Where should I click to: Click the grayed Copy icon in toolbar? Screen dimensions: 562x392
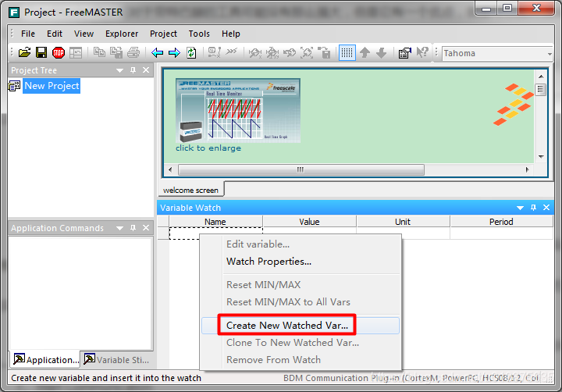[99, 52]
